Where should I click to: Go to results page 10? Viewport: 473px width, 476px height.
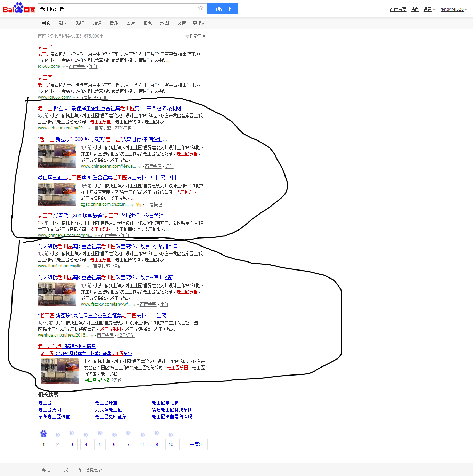click(x=171, y=444)
